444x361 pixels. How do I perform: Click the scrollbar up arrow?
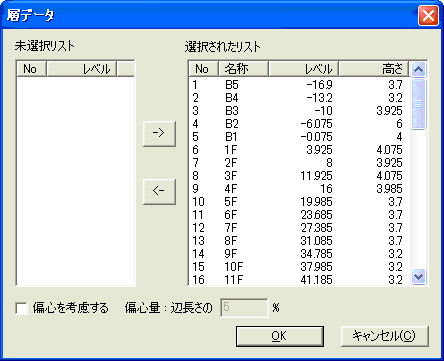point(418,69)
